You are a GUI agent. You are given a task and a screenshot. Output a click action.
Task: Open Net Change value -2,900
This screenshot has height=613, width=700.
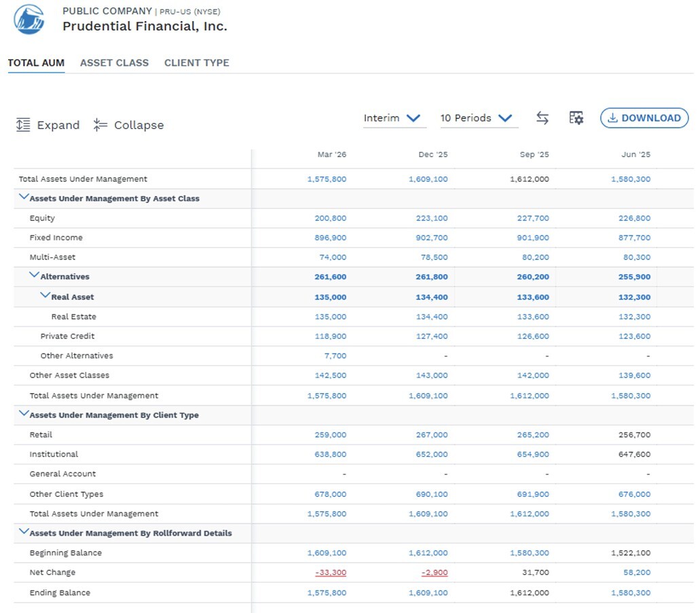(x=435, y=572)
